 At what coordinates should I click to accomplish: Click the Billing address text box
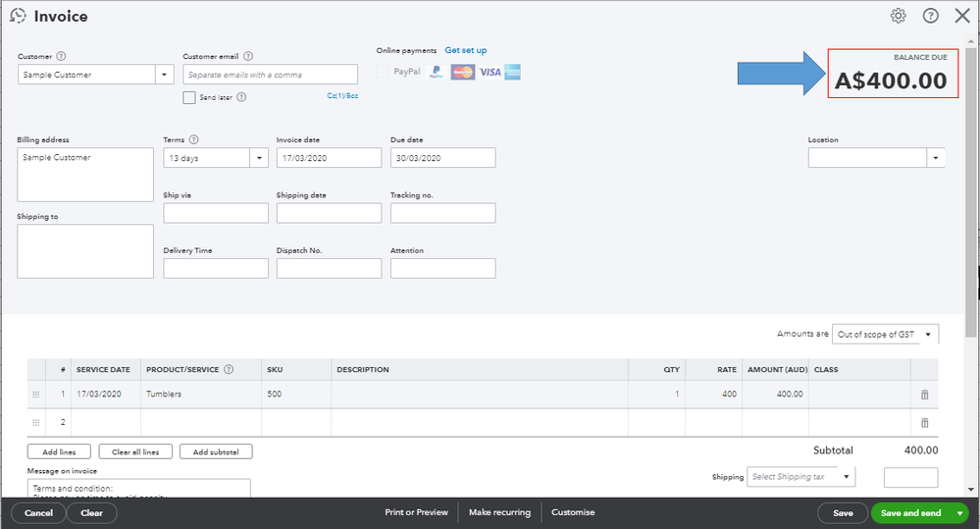[x=85, y=175]
